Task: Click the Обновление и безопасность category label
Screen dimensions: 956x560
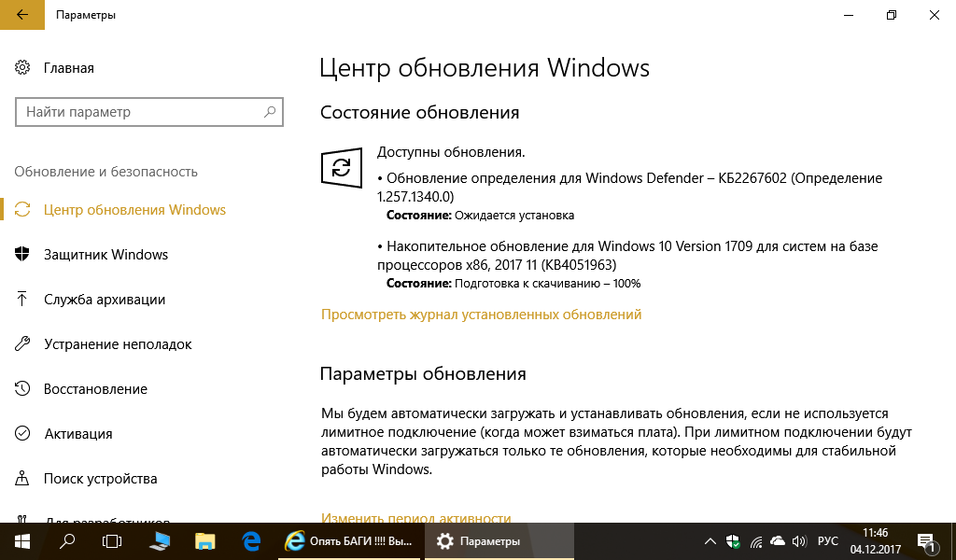Action: (106, 172)
